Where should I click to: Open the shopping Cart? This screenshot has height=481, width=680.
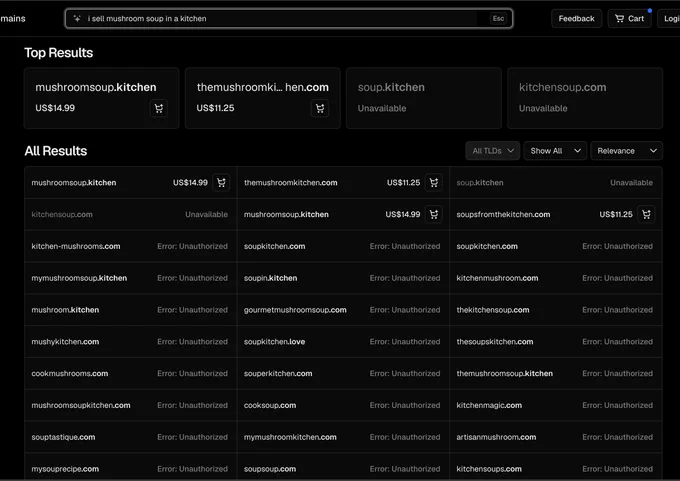click(629, 19)
